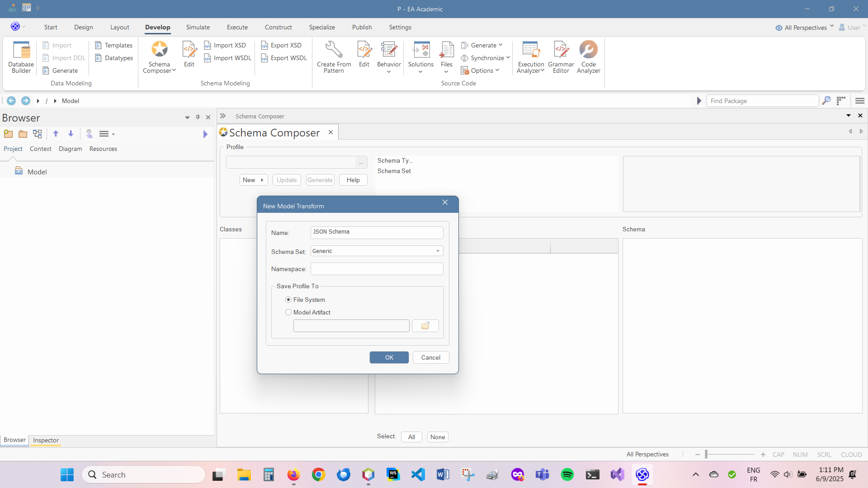
Task: Switch to the Design ribbon tab
Action: [x=84, y=27]
